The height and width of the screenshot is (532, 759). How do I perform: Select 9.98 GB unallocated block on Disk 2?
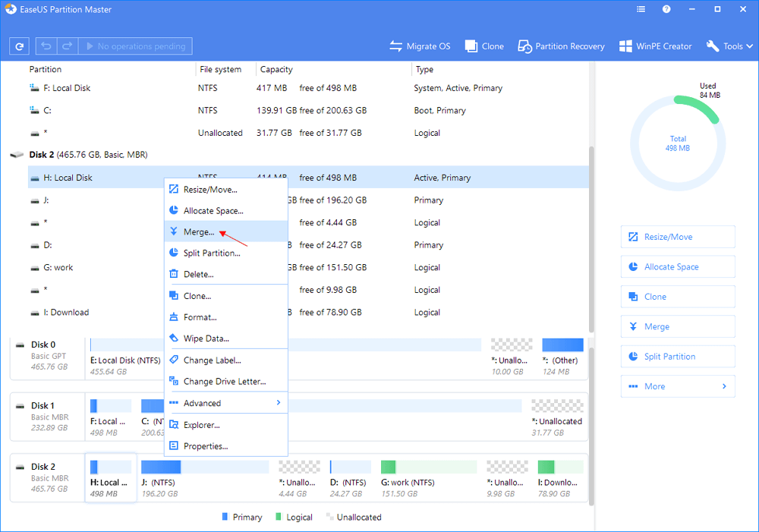507,479
